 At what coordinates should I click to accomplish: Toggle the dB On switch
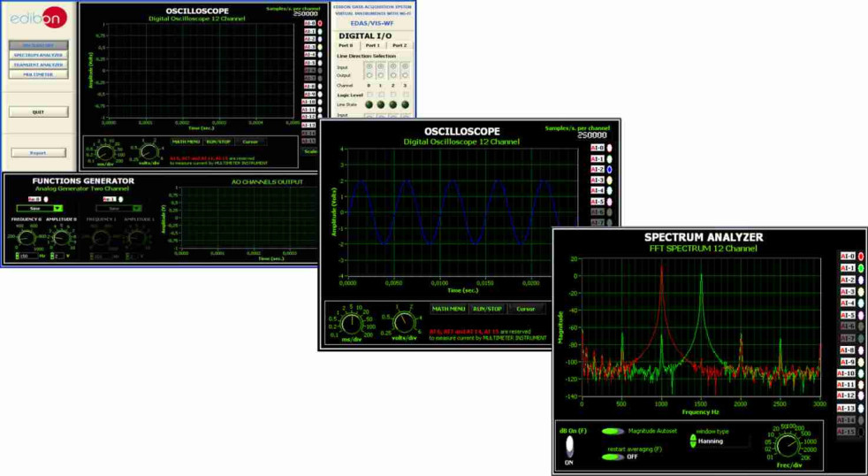(x=568, y=446)
